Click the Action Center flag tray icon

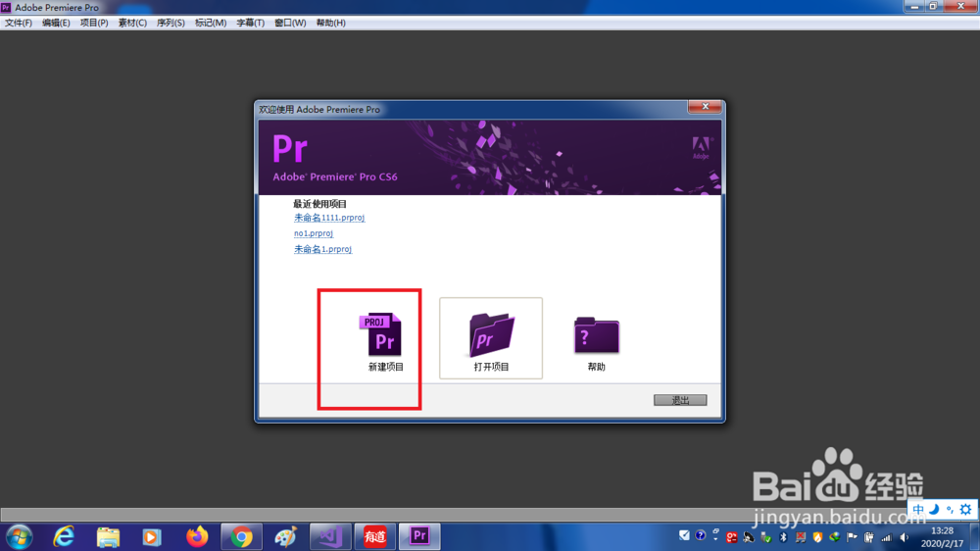(852, 537)
